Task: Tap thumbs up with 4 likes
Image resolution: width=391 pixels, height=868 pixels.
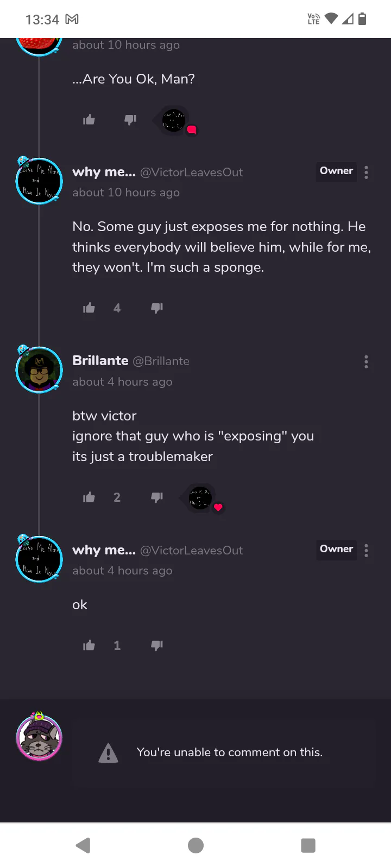Action: (x=89, y=308)
